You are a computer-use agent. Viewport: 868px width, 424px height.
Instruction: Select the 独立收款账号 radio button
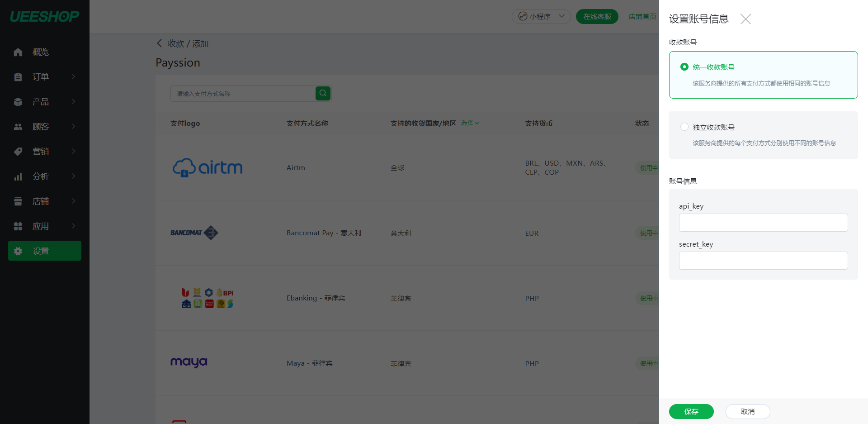684,127
